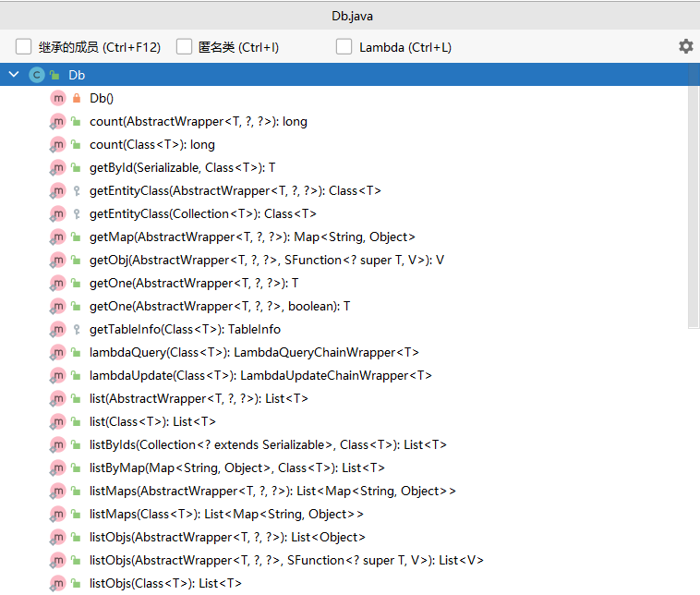Click the Db.java title bar
700x595 pixels.
350,16
